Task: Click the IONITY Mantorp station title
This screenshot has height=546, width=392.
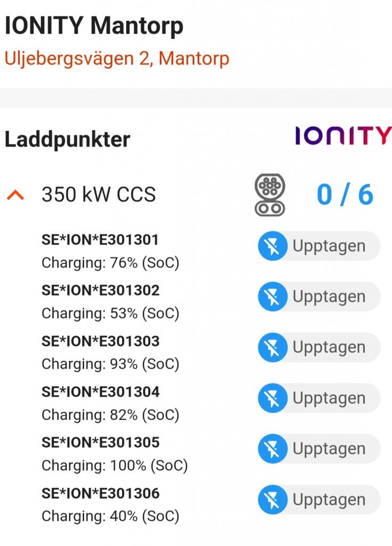Action: coord(94,26)
